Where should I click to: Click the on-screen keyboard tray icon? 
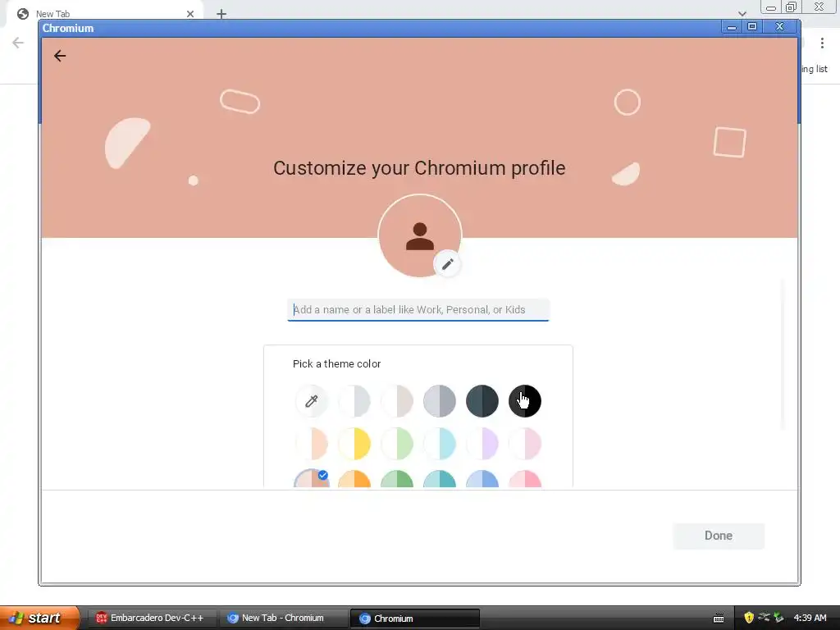(719, 619)
